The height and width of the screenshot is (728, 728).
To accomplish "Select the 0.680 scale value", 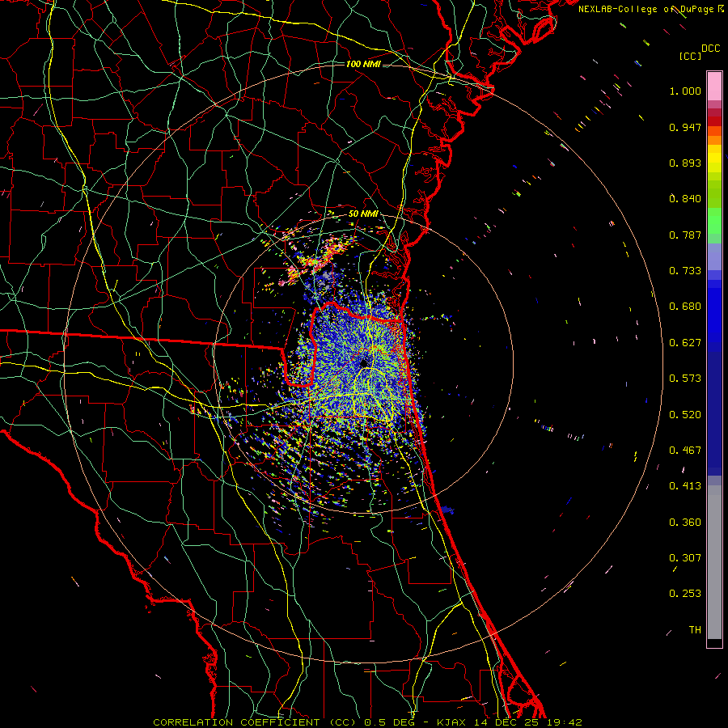I will point(685,307).
